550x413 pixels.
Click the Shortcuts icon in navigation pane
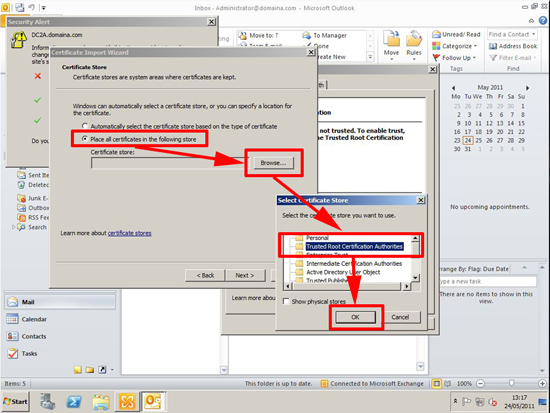[x=102, y=369]
